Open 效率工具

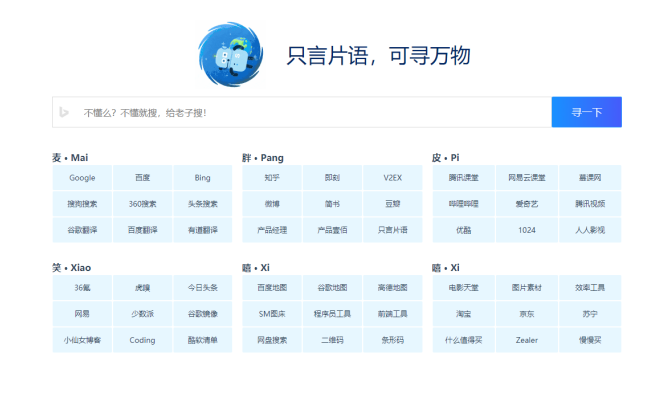click(x=590, y=288)
